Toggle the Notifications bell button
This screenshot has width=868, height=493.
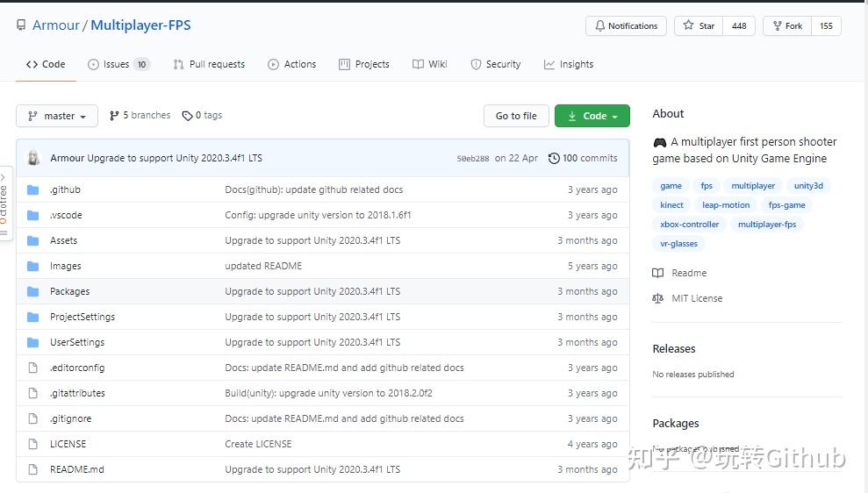tap(626, 26)
